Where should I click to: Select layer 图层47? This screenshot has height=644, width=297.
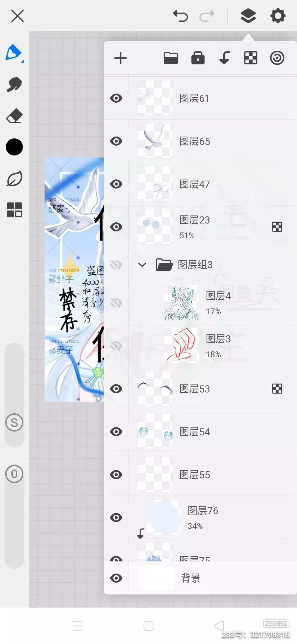[200, 184]
